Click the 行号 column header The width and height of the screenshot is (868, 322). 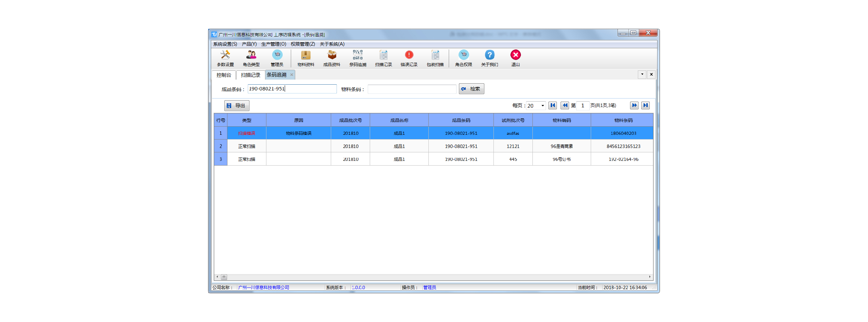point(221,120)
